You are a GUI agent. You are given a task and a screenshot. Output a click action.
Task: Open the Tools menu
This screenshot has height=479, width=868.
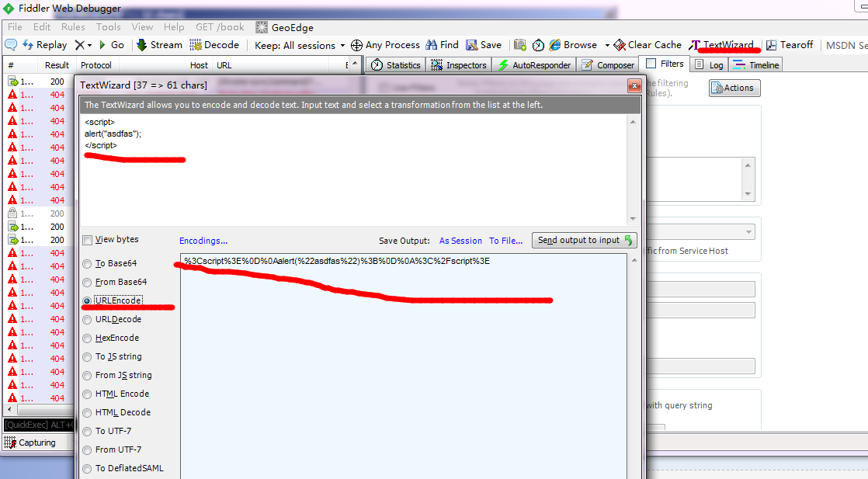coord(108,26)
